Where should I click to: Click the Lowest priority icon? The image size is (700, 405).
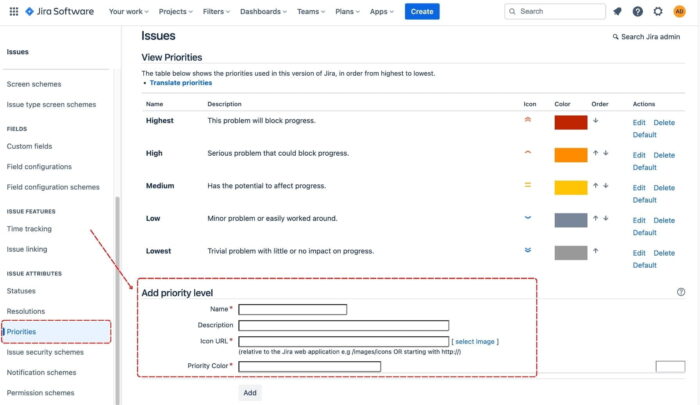[528, 250]
